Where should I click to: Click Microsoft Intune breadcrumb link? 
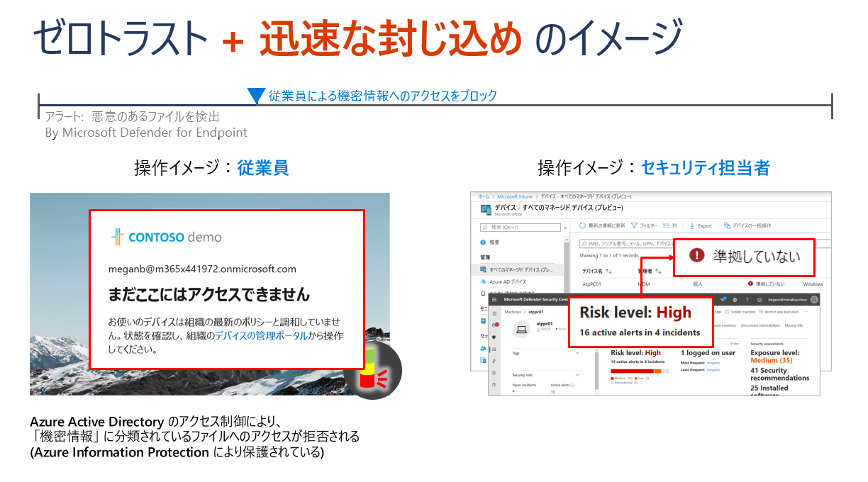515,196
